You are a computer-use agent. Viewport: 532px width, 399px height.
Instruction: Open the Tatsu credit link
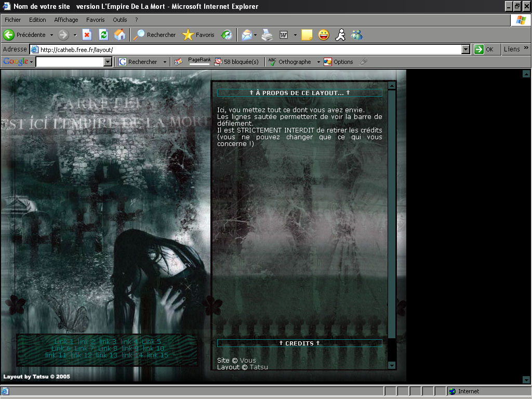click(x=259, y=367)
